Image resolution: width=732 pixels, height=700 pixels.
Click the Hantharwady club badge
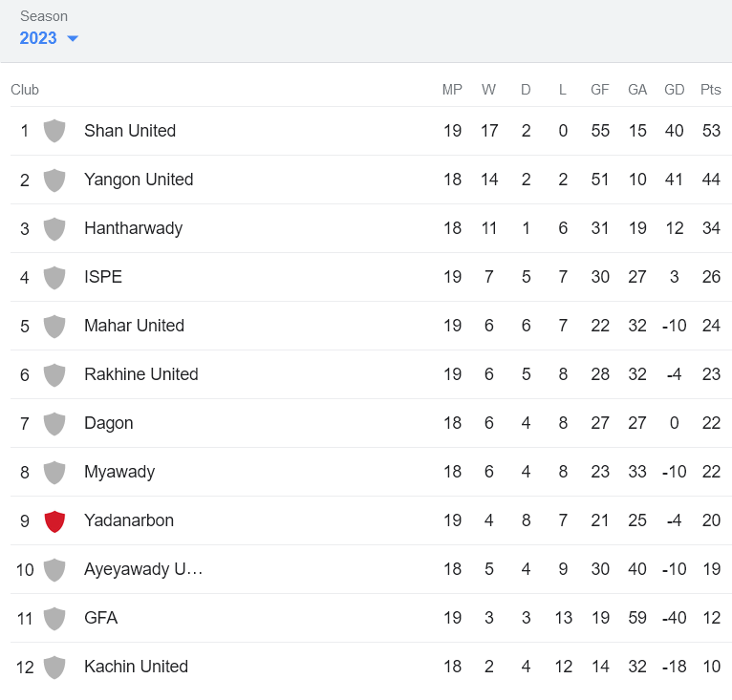tap(54, 228)
